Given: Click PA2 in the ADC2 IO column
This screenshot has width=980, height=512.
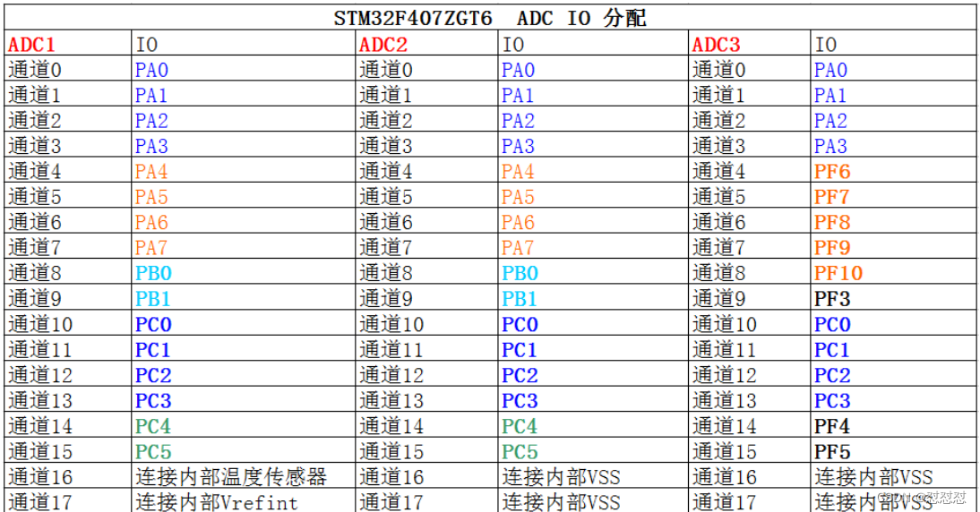Looking at the screenshot, I should click(518, 121).
